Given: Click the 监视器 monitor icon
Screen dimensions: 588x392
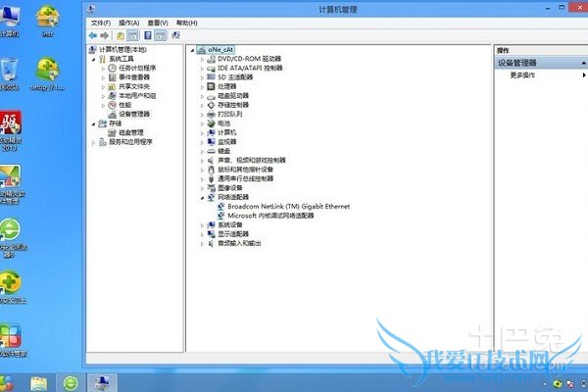Looking at the screenshot, I should click(211, 142).
